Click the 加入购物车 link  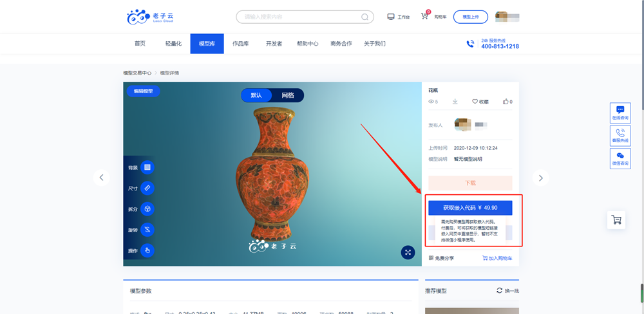tap(497, 258)
